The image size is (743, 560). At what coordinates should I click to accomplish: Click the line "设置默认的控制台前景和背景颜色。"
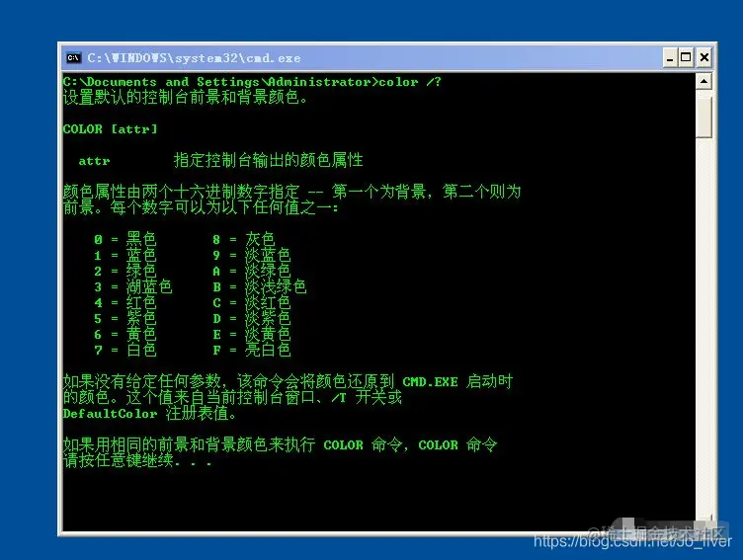(x=186, y=97)
